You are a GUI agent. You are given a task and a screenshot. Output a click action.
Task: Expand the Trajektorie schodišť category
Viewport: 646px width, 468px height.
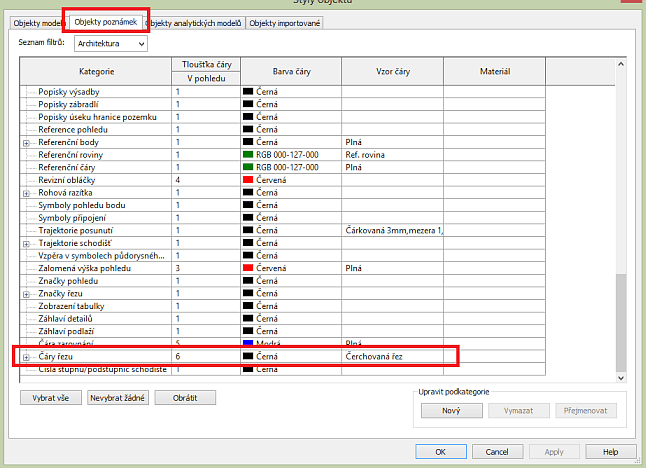(26, 243)
